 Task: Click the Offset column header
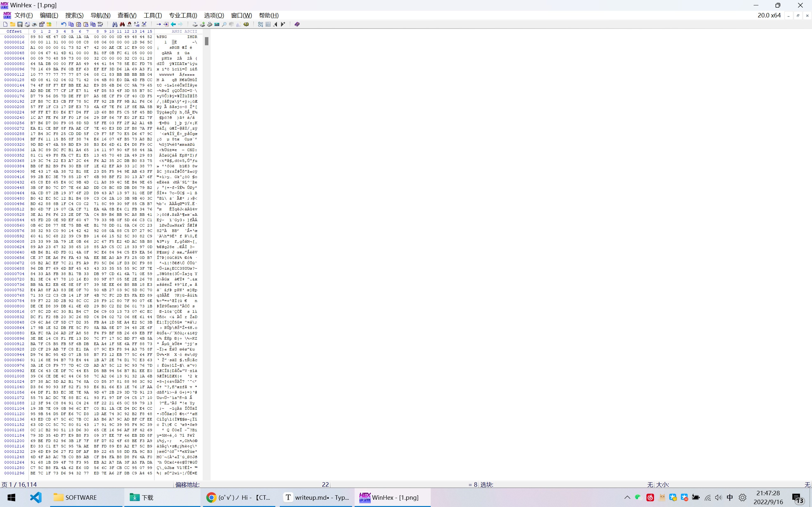[x=14, y=31]
